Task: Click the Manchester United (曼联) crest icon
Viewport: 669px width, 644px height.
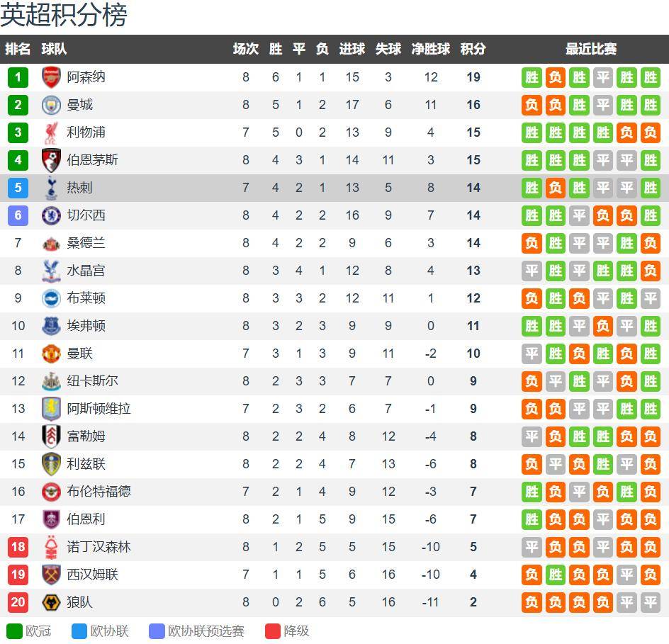Action: [51, 354]
